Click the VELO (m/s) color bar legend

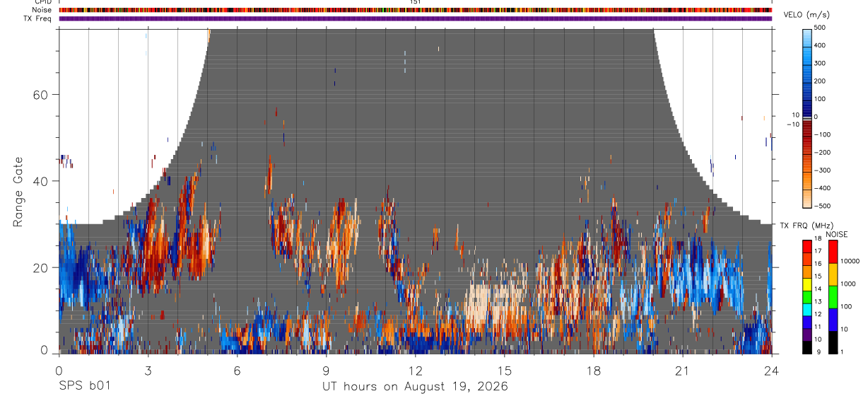807,117
